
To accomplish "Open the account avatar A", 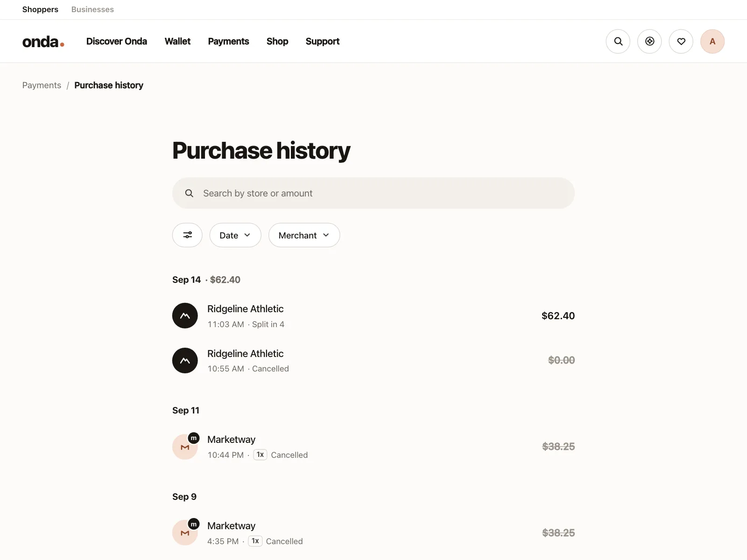I will [712, 42].
